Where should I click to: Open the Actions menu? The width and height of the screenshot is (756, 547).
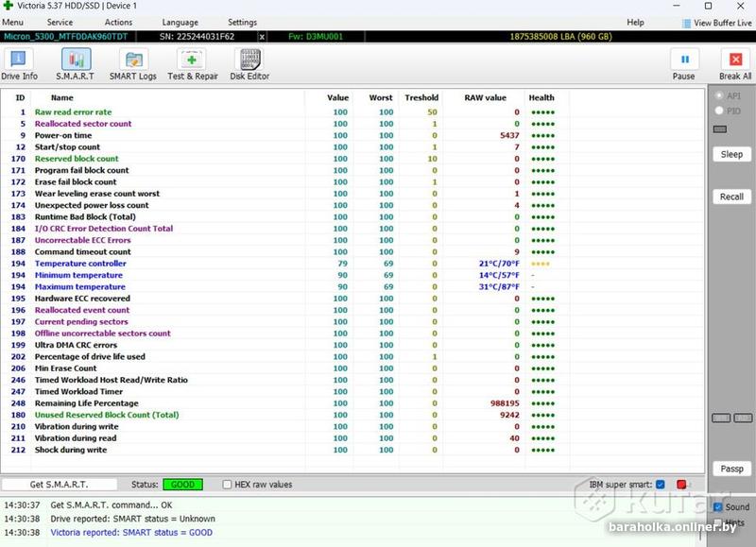118,22
